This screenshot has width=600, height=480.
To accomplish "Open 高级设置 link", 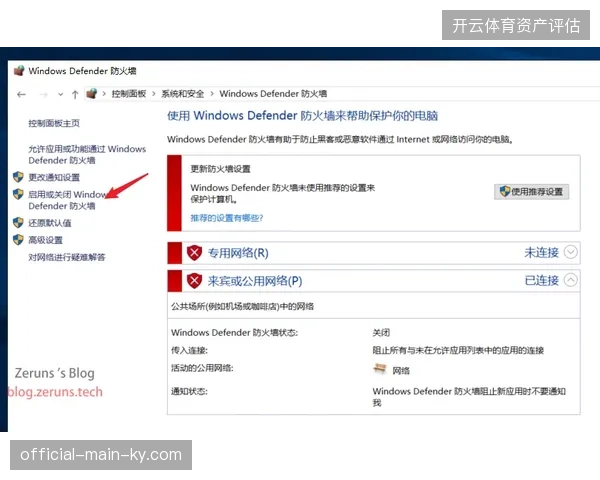I will click(x=46, y=240).
